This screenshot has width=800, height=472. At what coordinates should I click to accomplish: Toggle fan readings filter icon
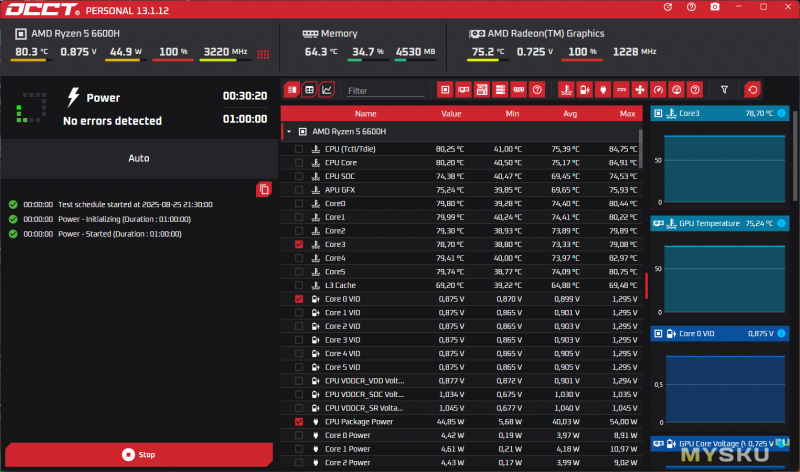(x=639, y=90)
